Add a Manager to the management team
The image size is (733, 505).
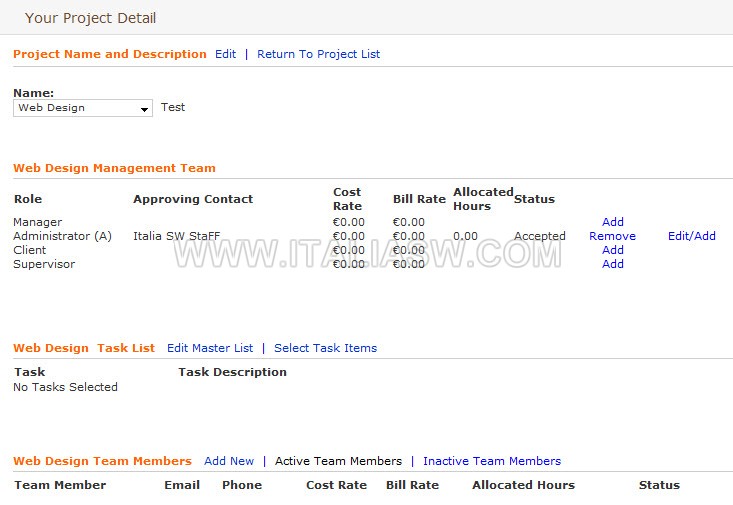click(612, 222)
